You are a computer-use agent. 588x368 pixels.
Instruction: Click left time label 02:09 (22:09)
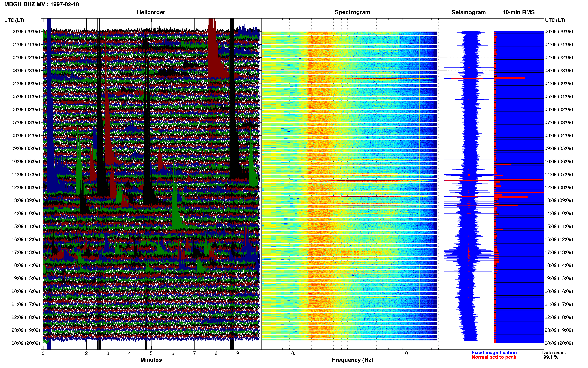pos(26,57)
